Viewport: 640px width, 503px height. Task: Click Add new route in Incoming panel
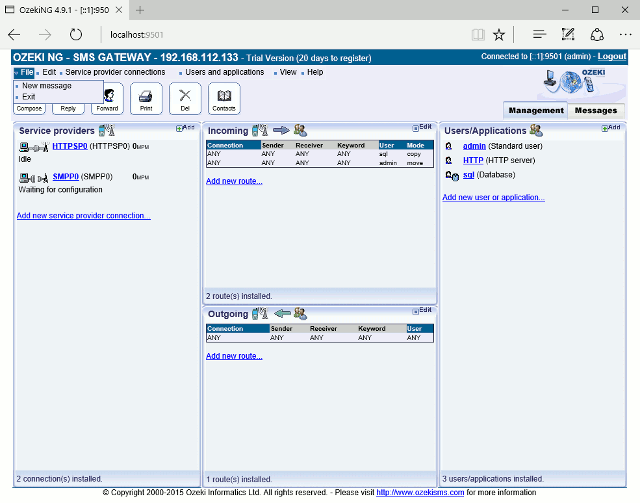click(234, 181)
